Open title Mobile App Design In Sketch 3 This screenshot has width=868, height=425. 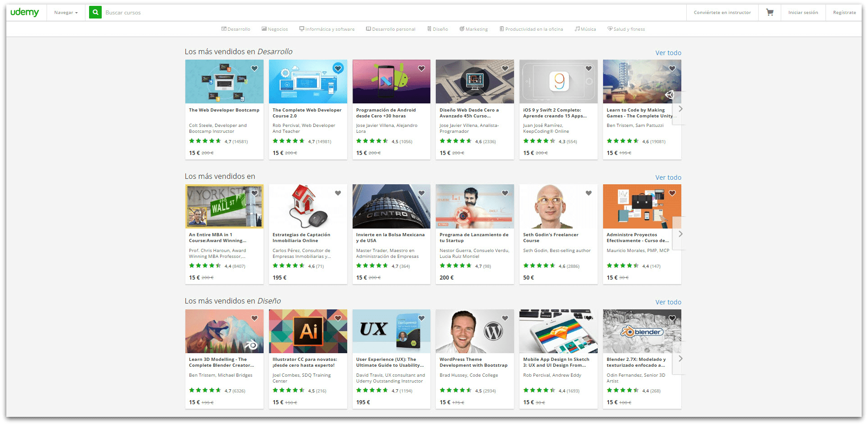point(556,362)
